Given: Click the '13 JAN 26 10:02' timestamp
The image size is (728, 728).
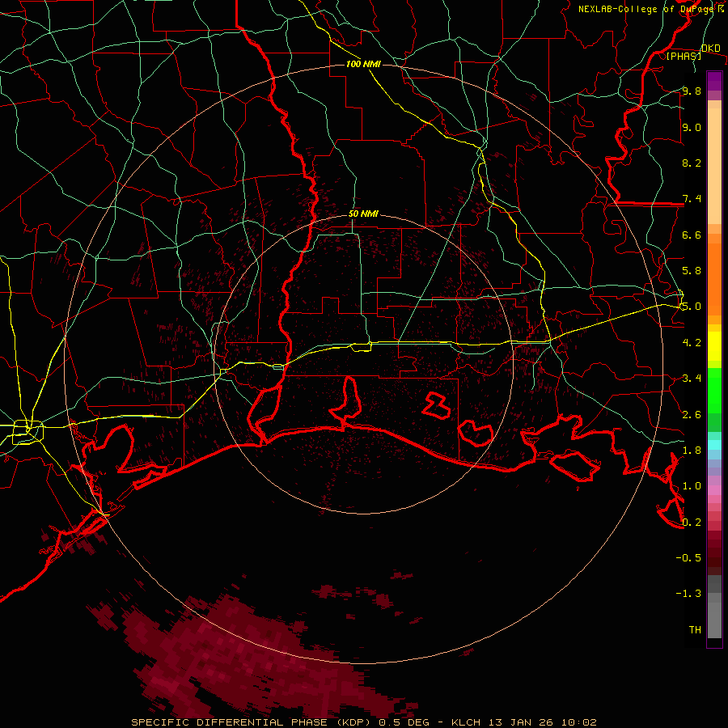Looking at the screenshot, I should [542, 722].
